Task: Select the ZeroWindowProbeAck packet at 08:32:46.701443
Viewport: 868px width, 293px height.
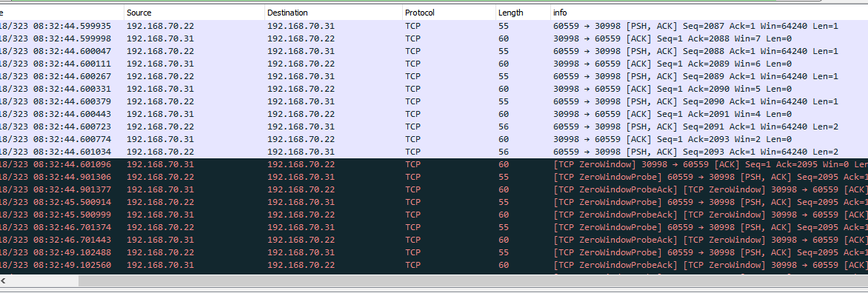Action: pos(434,240)
